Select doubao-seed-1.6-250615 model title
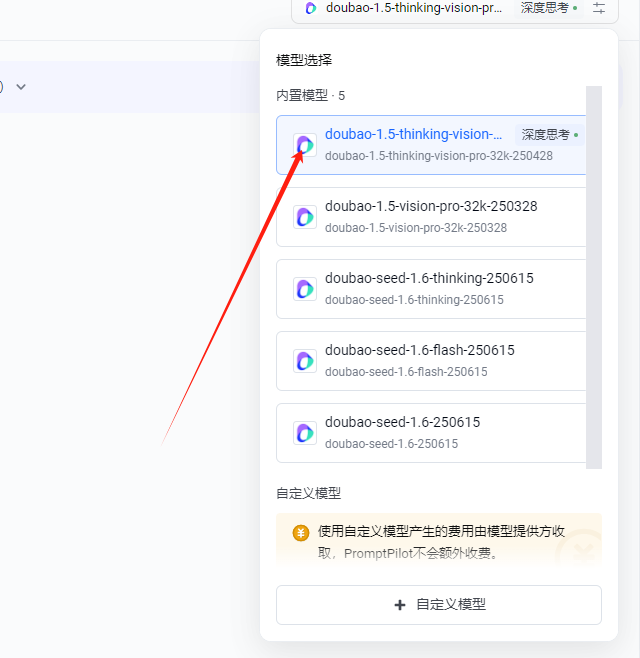This screenshot has height=658, width=640. click(x=402, y=422)
